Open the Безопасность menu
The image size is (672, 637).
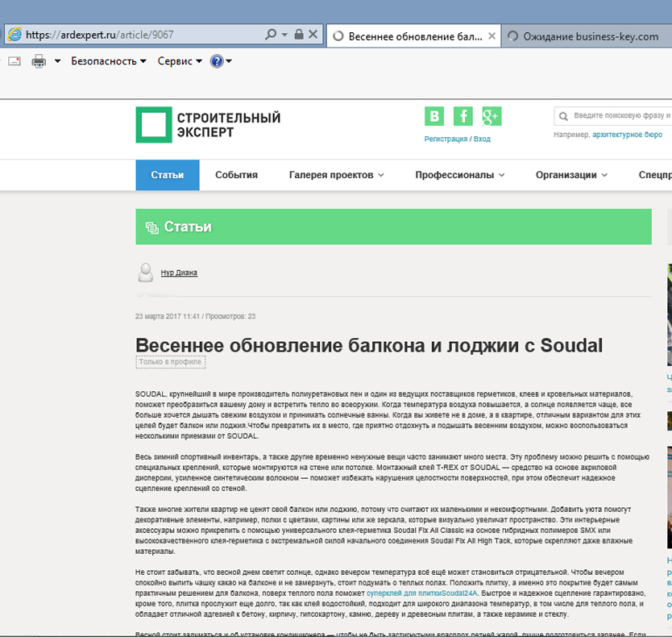coord(109,61)
